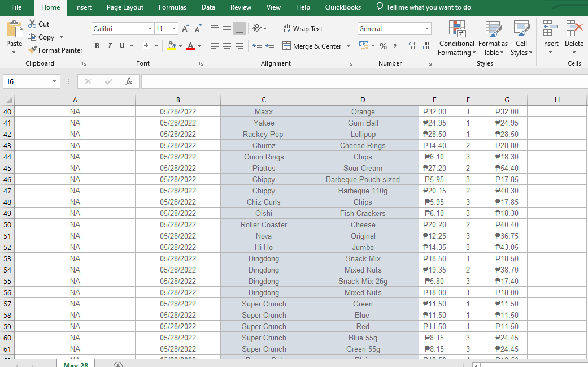Decrease the indent
Screen dimensions: 588x367
[x=257, y=46]
